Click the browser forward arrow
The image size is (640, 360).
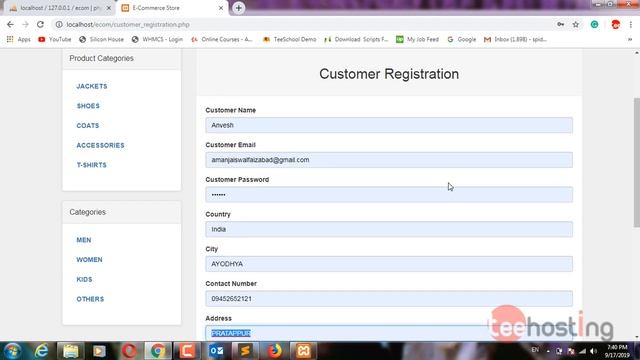tap(25, 24)
